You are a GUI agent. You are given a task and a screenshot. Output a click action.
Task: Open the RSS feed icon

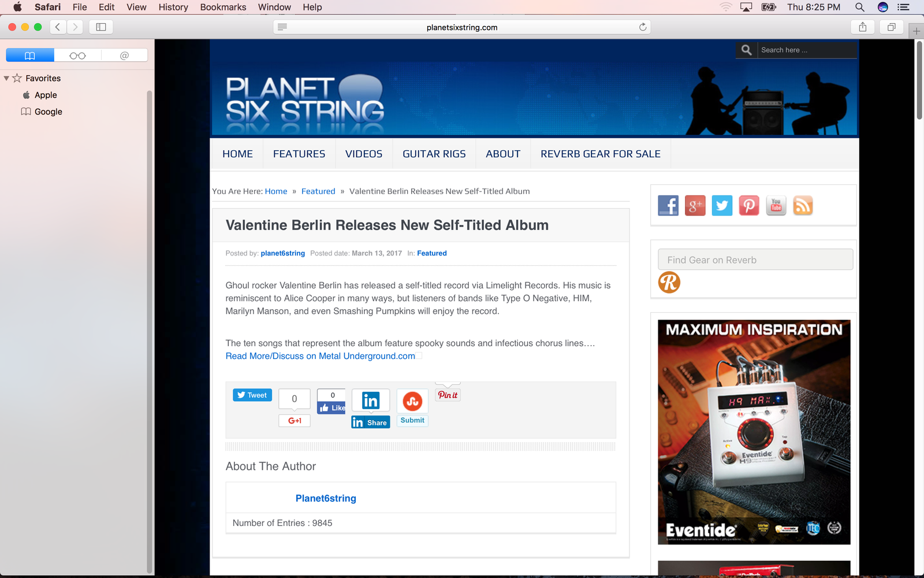[x=803, y=205]
